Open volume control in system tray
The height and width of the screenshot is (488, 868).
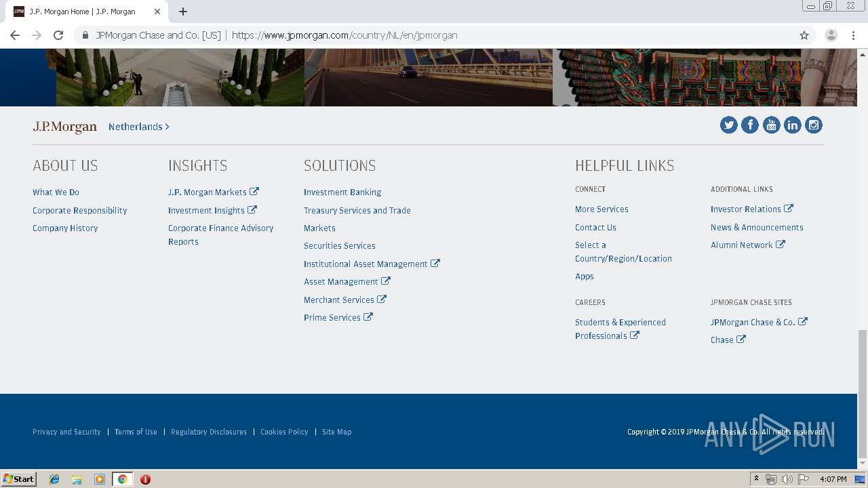tap(787, 479)
